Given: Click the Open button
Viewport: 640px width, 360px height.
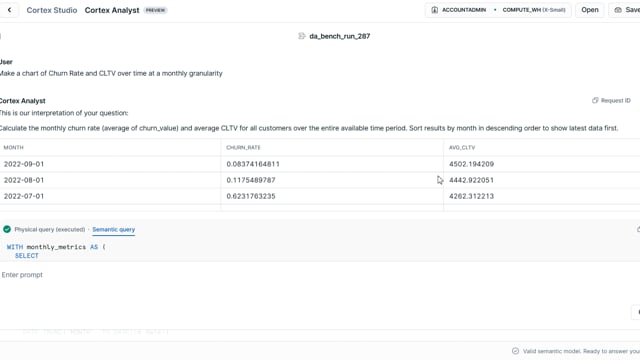Looking at the screenshot, I should pos(590,10).
